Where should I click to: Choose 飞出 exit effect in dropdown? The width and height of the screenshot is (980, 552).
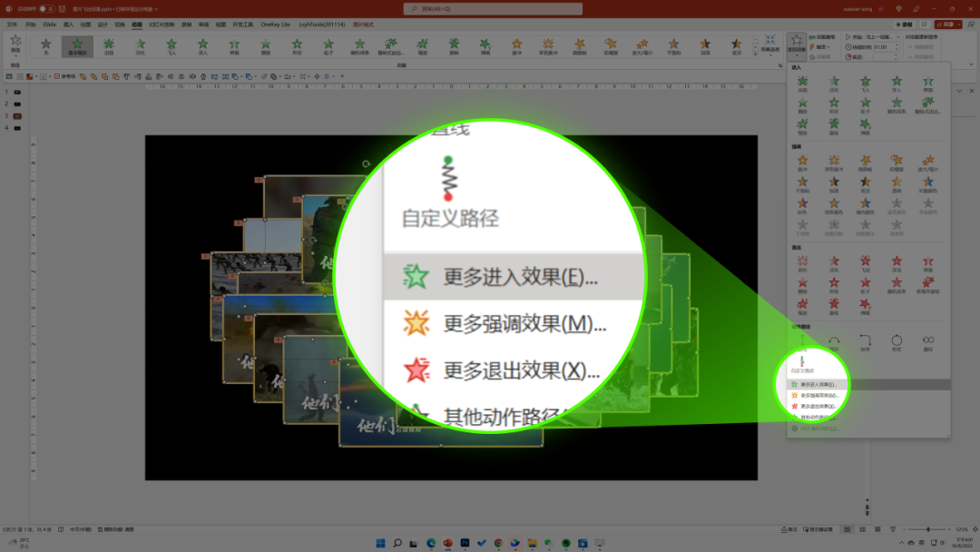(865, 264)
